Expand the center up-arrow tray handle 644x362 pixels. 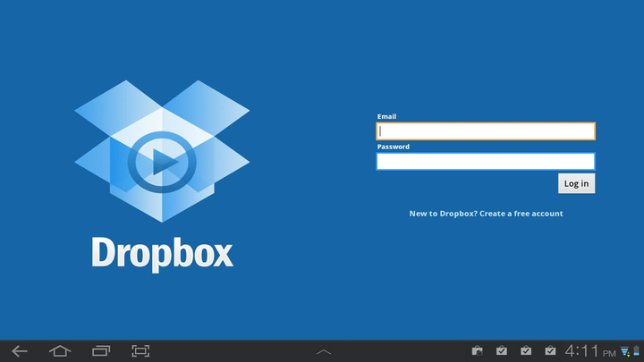coord(323,352)
